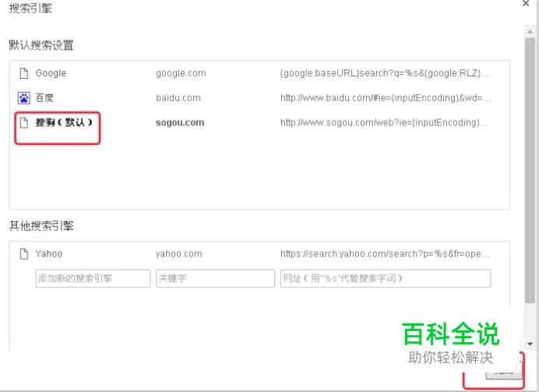Click the sogou.com keyword
The width and height of the screenshot is (539, 392).
(180, 123)
